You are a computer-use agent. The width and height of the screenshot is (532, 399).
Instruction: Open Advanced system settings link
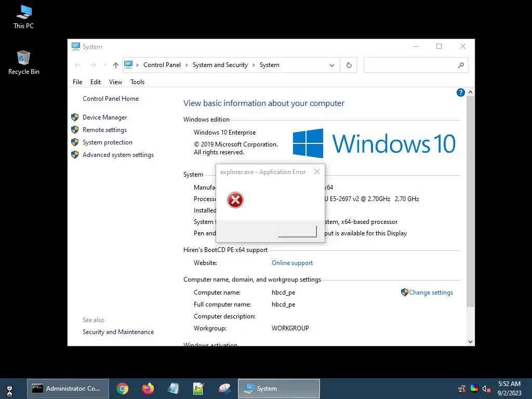[118, 155]
